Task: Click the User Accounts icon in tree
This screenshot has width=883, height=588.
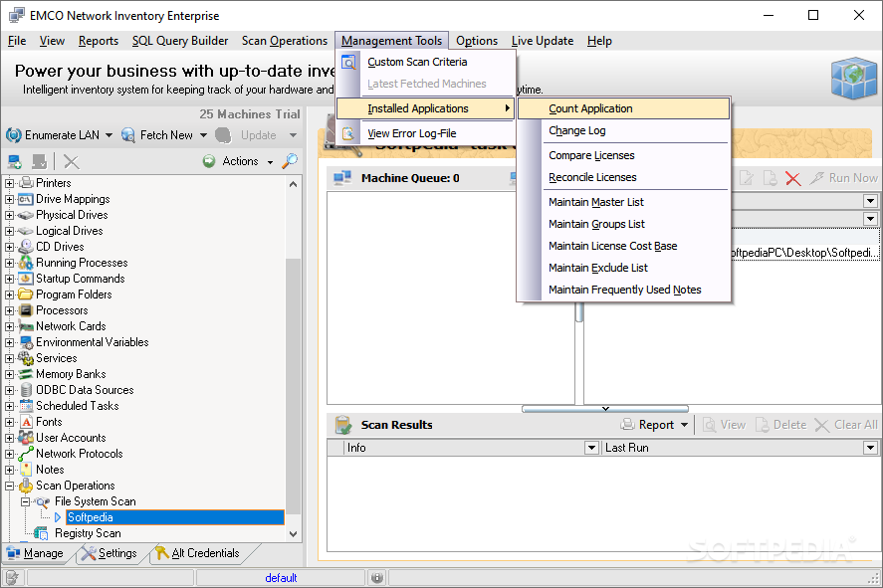Action: 26,437
